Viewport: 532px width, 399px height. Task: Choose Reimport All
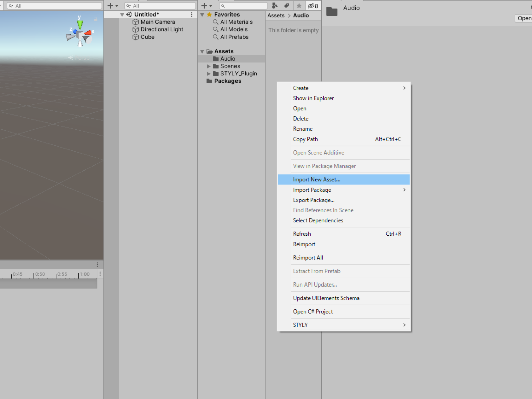click(x=344, y=258)
